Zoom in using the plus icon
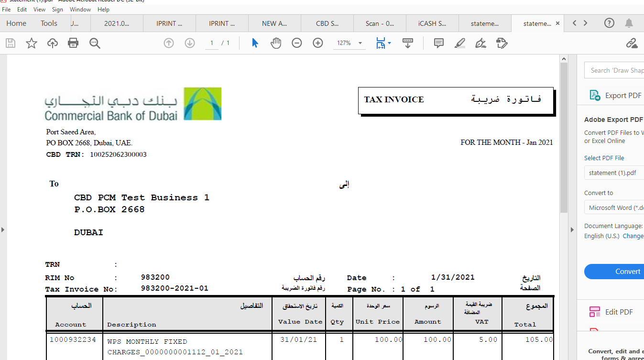This screenshot has width=644, height=360. (318, 43)
